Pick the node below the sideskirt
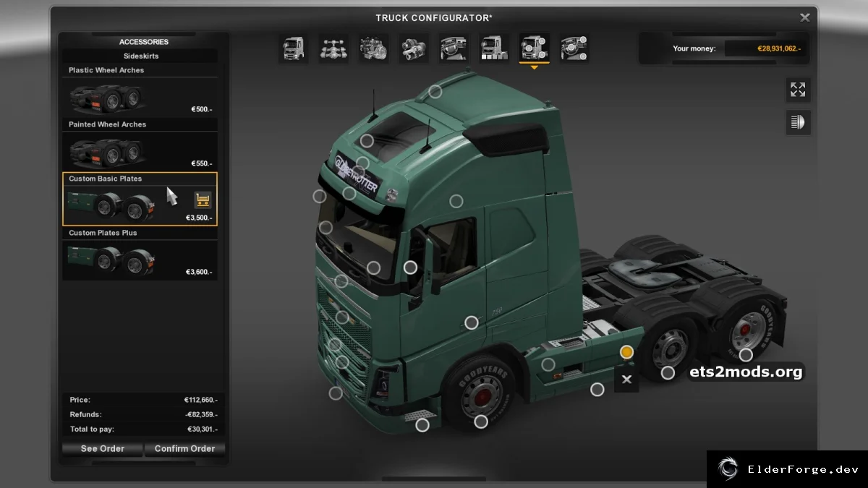Image resolution: width=868 pixels, height=488 pixels. pos(597,390)
